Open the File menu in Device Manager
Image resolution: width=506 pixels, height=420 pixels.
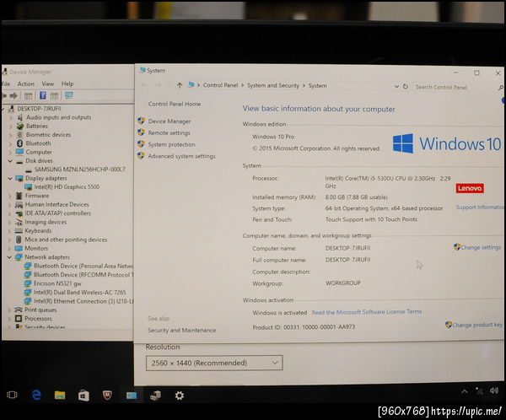click(x=6, y=84)
